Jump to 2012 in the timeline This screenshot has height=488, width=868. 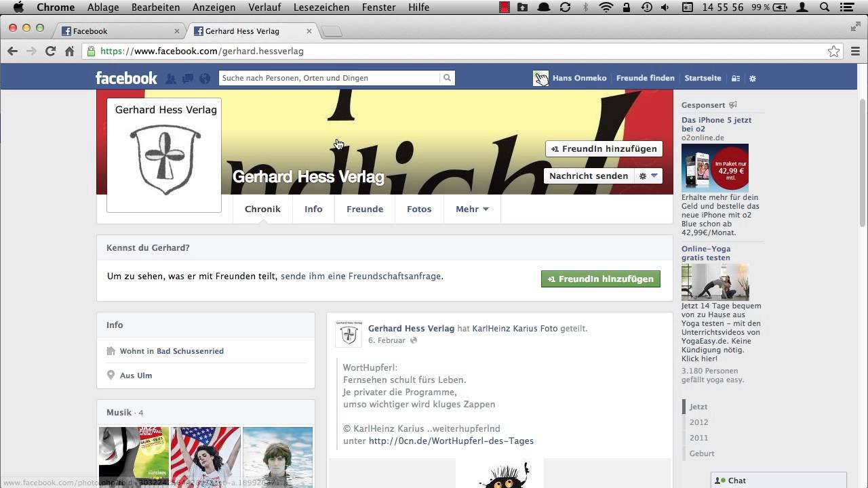(x=698, y=422)
